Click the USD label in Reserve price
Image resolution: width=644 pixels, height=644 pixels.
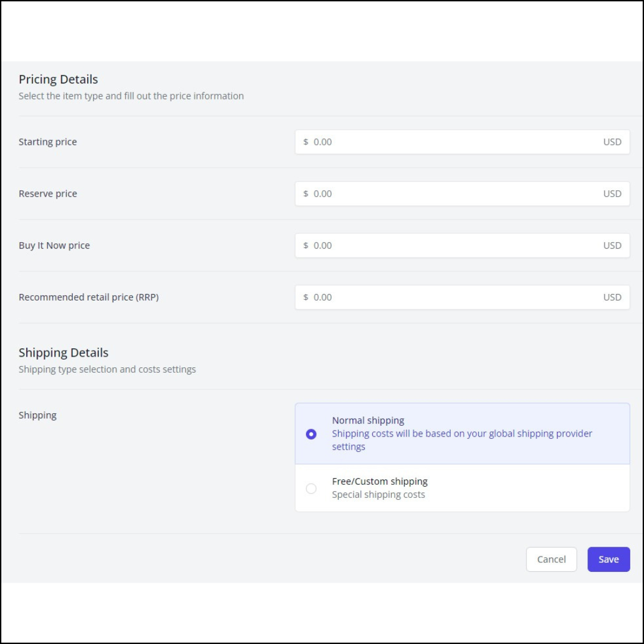tap(612, 193)
